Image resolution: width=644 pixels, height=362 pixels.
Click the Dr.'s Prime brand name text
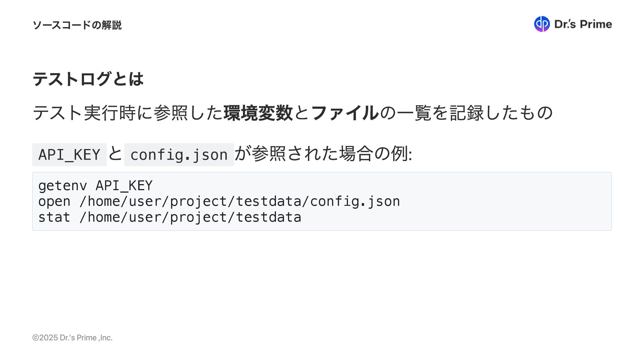click(x=583, y=24)
